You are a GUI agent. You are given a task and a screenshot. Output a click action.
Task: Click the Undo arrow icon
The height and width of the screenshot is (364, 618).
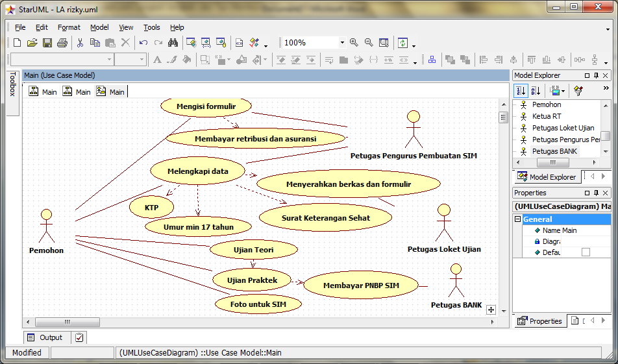143,43
